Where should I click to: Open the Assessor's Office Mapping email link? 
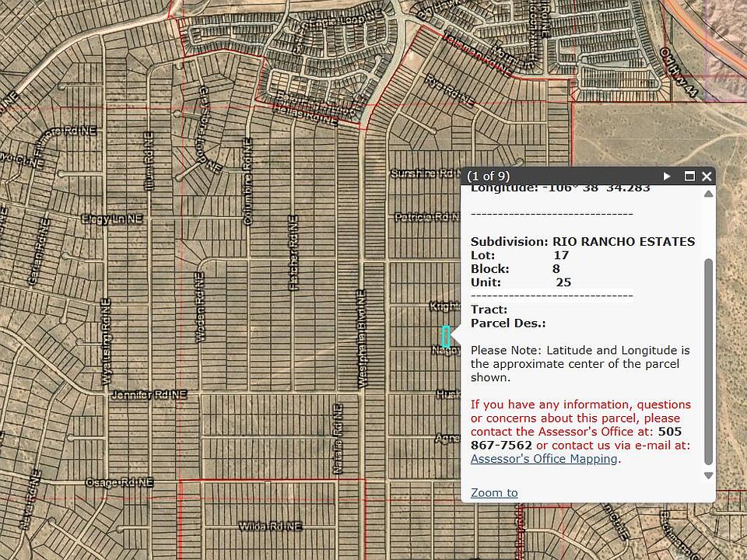(x=544, y=459)
